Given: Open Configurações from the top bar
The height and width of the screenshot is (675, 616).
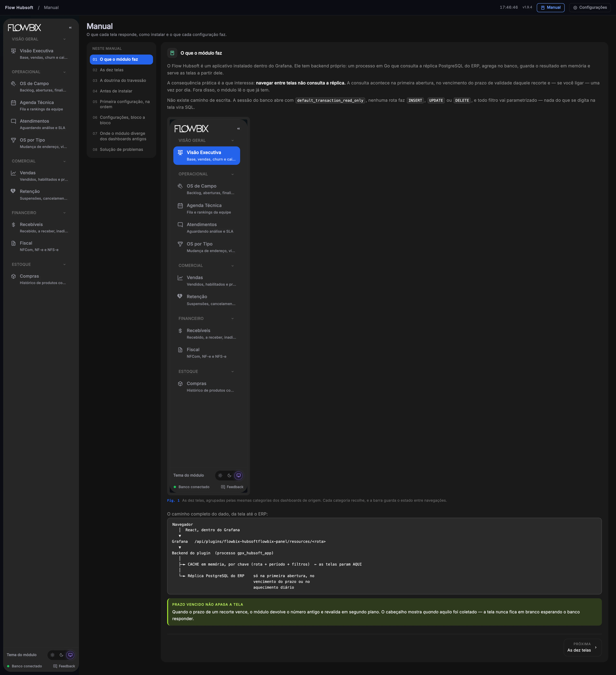Looking at the screenshot, I should click(x=590, y=7).
